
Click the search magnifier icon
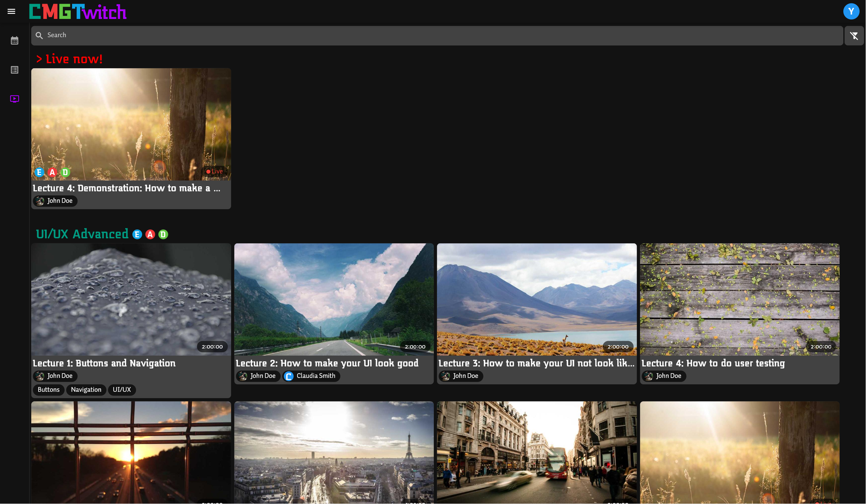(39, 35)
